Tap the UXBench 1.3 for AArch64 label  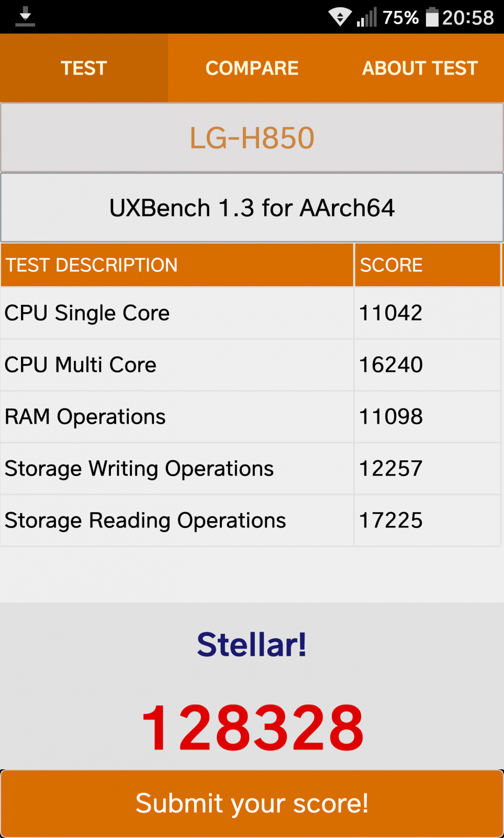(x=252, y=208)
